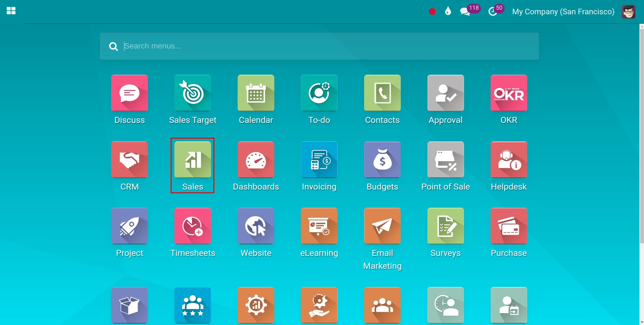Image resolution: width=644 pixels, height=325 pixels.
Task: Launch the Approval app
Action: tap(446, 93)
